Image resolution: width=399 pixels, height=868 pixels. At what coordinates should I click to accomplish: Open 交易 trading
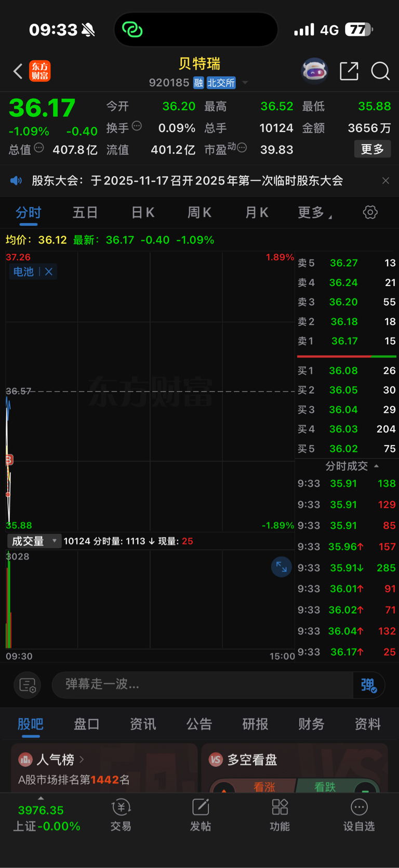pyautogui.click(x=121, y=815)
